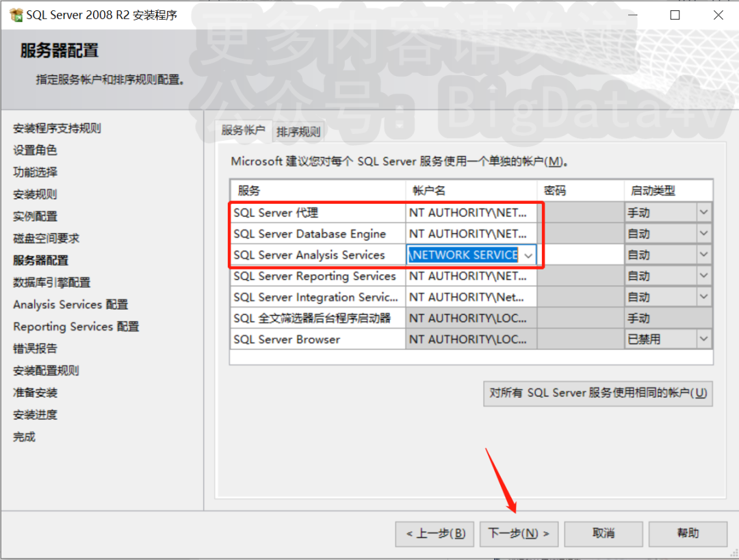Click account name cell for Integration Services

point(471,297)
